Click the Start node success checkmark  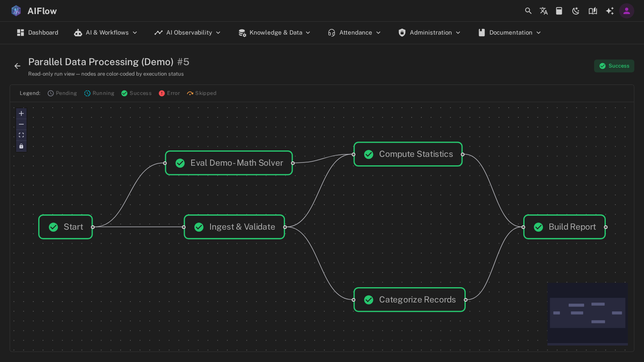coord(54,227)
